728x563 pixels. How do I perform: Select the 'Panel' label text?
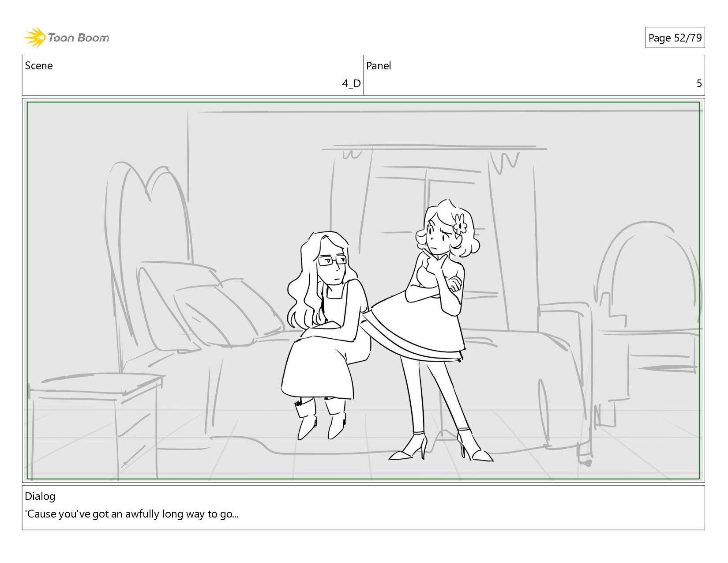pyautogui.click(x=379, y=66)
